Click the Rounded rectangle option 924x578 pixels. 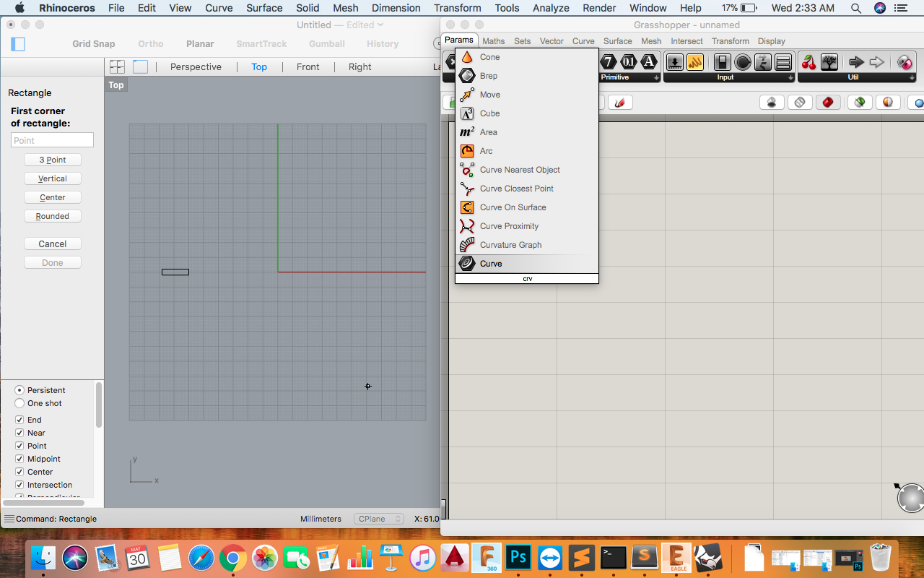[x=53, y=216]
